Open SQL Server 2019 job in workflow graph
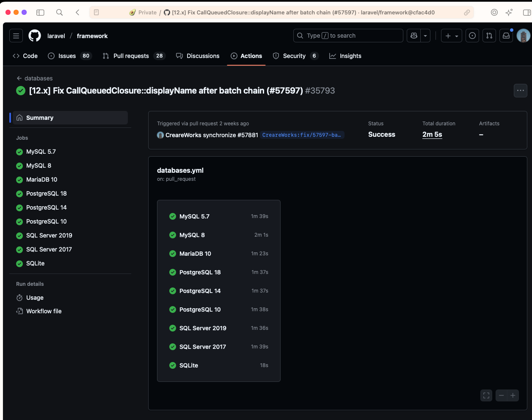The image size is (532, 420). (x=218, y=328)
